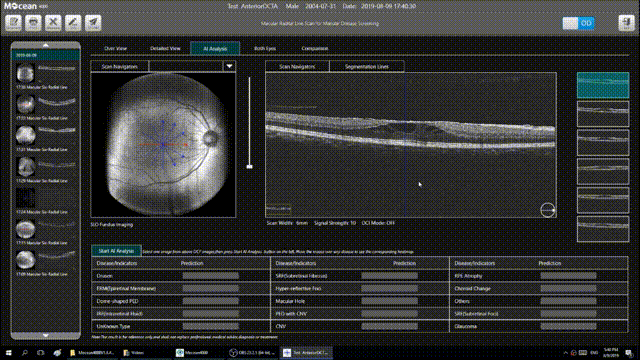This screenshot has width=640, height=360.
Task: Open the Segmentation Lines tab
Action: (367, 67)
